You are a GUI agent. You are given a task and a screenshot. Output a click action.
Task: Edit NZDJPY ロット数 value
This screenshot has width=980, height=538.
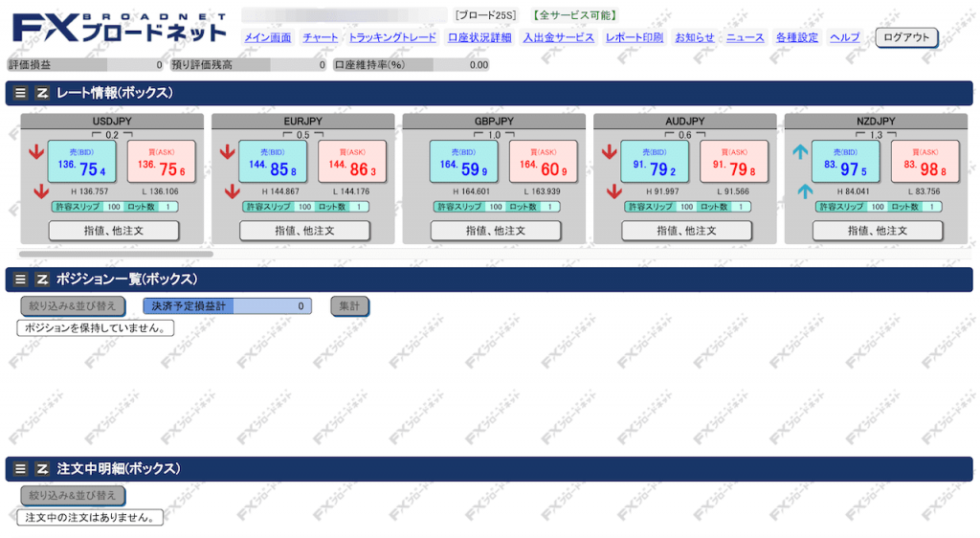(930, 207)
